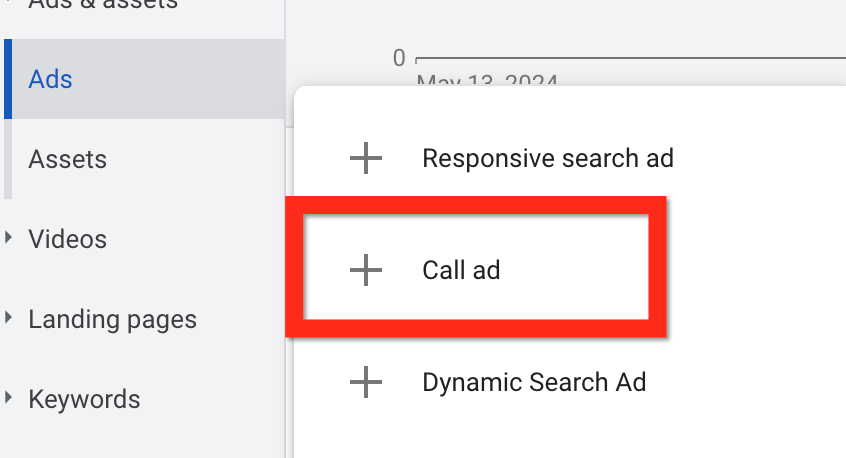Click the chart axis value 0
846x458 pixels.
tap(399, 58)
